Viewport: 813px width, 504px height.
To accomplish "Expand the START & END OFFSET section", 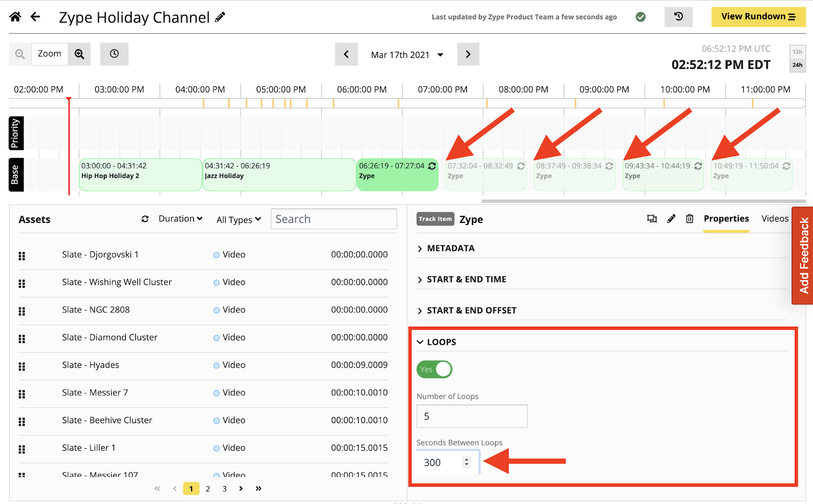I will pos(602,310).
